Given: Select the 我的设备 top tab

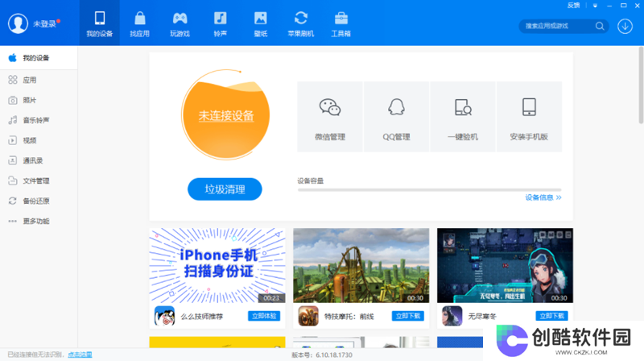Looking at the screenshot, I should click(x=99, y=23).
